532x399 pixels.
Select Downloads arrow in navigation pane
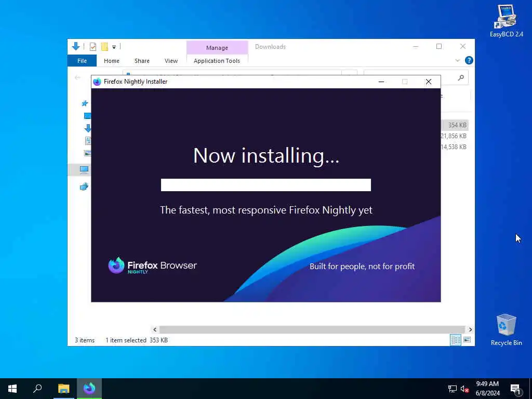pyautogui.click(x=87, y=128)
